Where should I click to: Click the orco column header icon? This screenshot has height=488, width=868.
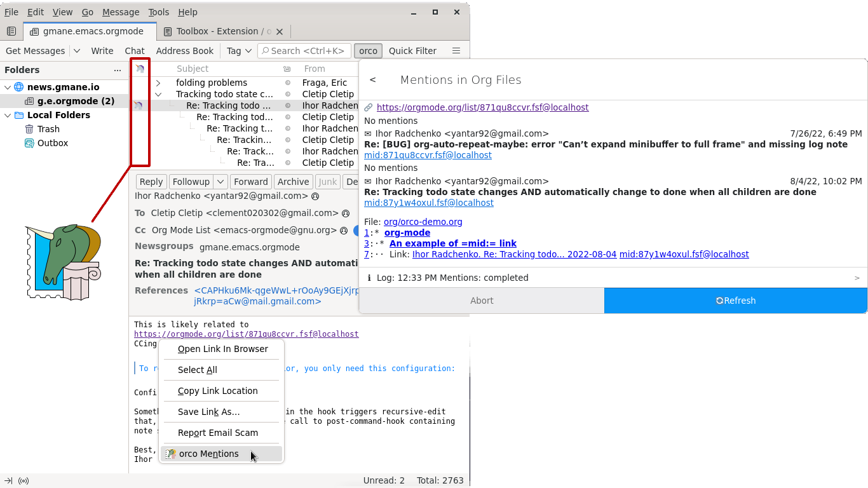coord(139,69)
